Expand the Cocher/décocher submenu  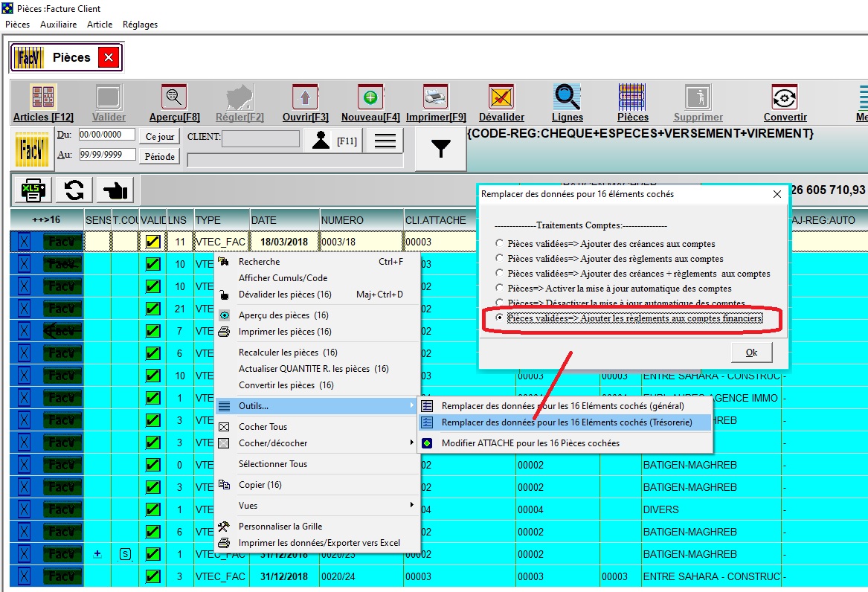tap(317, 443)
